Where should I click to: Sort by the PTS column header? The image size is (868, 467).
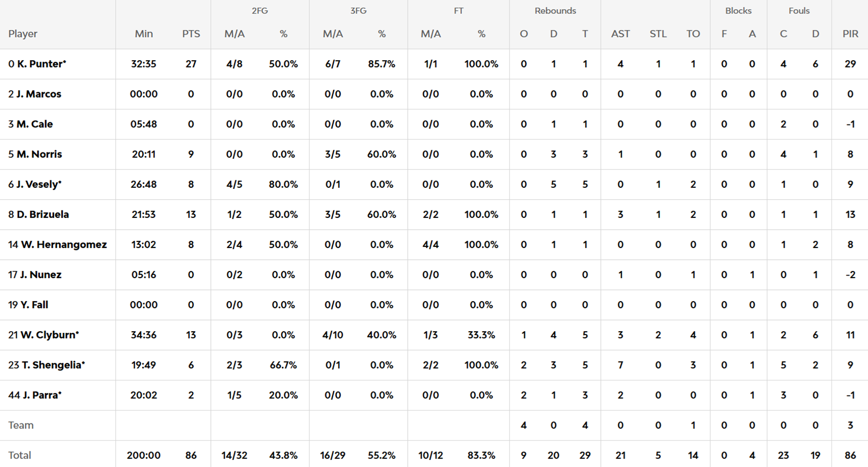tap(191, 34)
